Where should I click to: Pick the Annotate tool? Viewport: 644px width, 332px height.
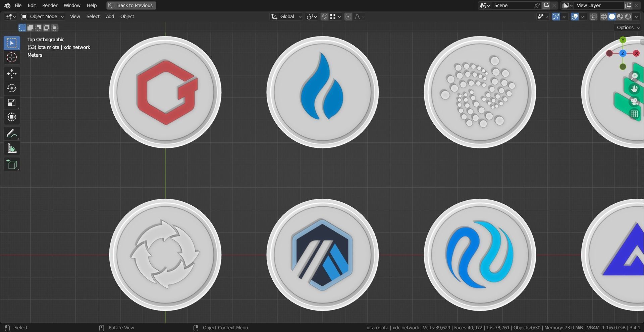point(12,133)
